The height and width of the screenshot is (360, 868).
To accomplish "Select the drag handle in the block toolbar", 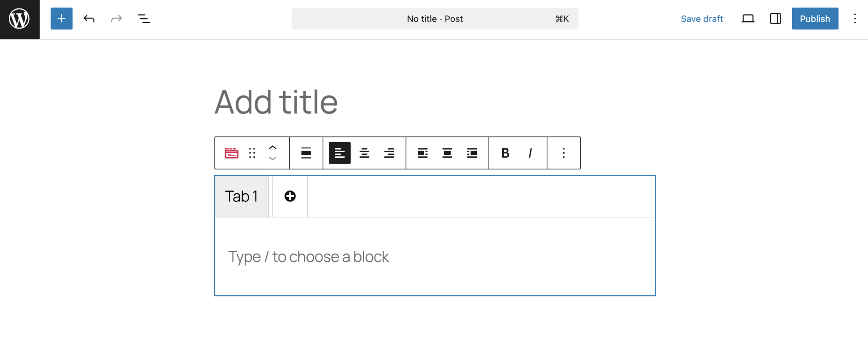I will (x=252, y=153).
